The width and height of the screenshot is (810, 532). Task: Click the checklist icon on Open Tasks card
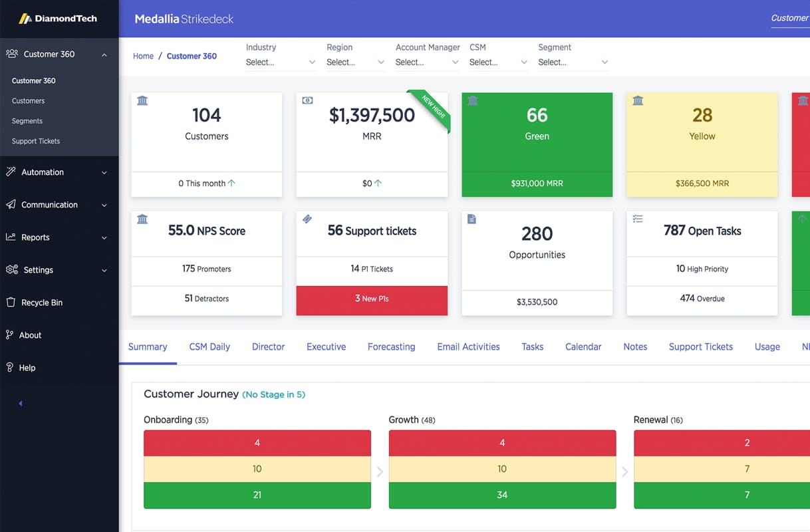click(x=637, y=219)
